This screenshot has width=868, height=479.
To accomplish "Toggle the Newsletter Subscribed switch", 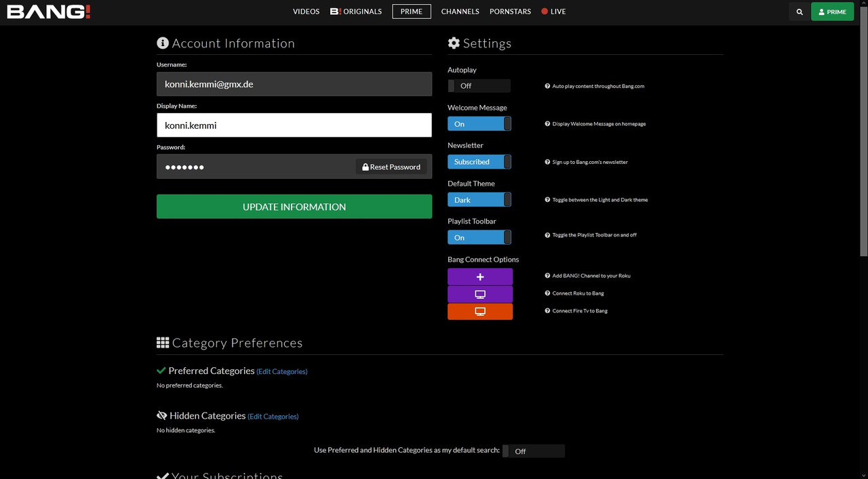I will coord(479,162).
